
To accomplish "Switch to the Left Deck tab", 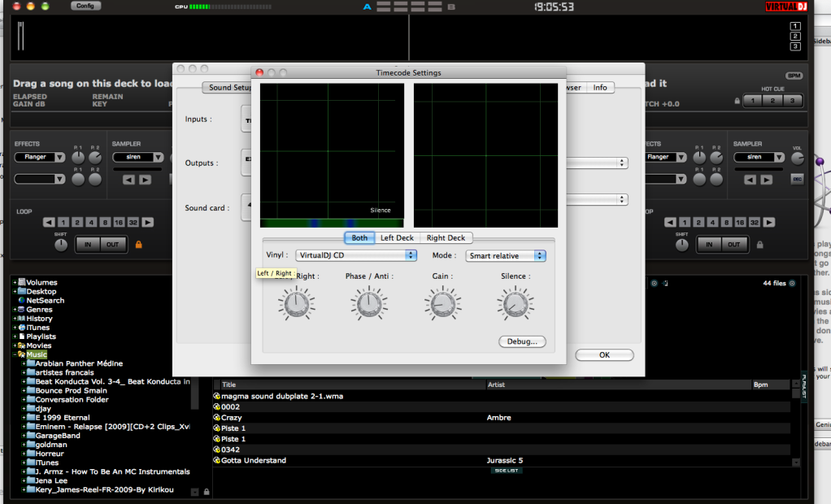I will click(397, 238).
